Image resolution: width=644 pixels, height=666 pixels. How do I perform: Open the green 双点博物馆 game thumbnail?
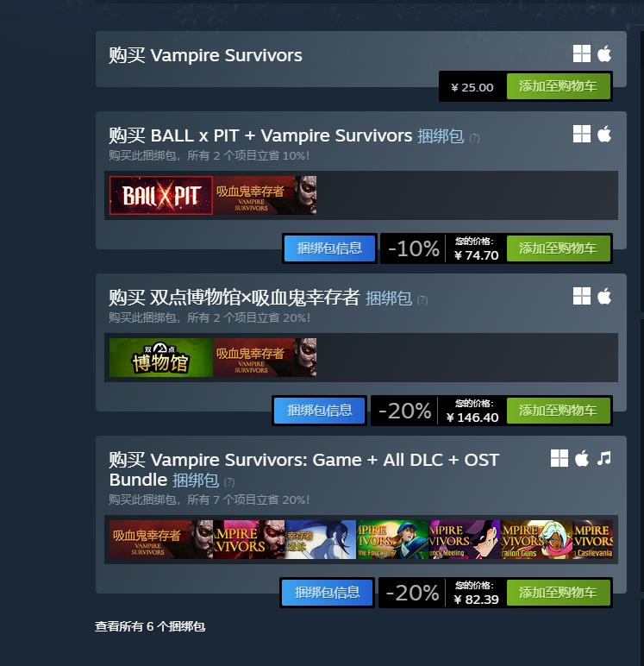point(161,358)
